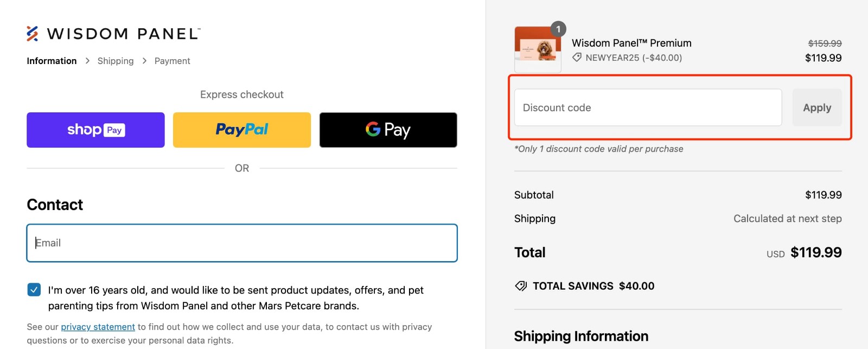Click the Shop Pay express checkout button
The image size is (868, 349).
pos(95,130)
